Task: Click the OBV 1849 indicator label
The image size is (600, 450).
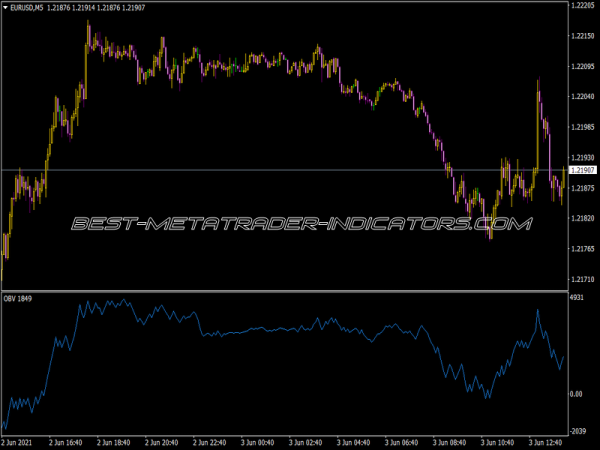Action: point(18,300)
